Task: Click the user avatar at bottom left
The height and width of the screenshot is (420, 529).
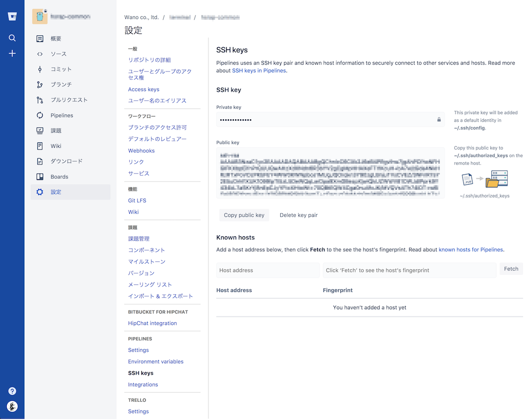Action: click(x=12, y=406)
